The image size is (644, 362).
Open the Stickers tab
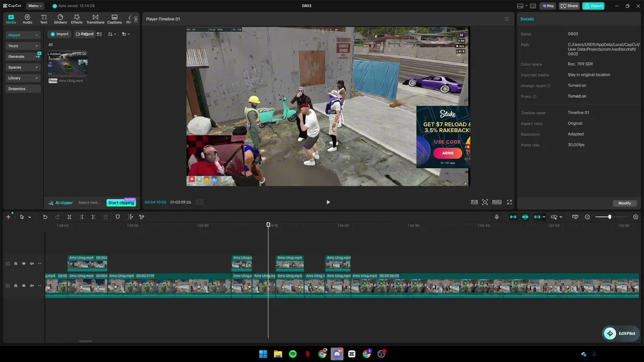pyautogui.click(x=60, y=19)
